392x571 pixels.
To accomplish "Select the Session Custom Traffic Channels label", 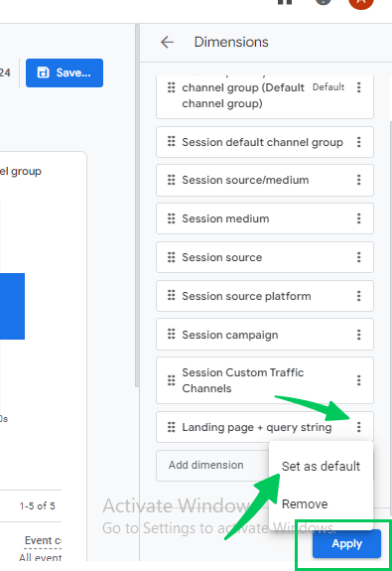I will [243, 380].
